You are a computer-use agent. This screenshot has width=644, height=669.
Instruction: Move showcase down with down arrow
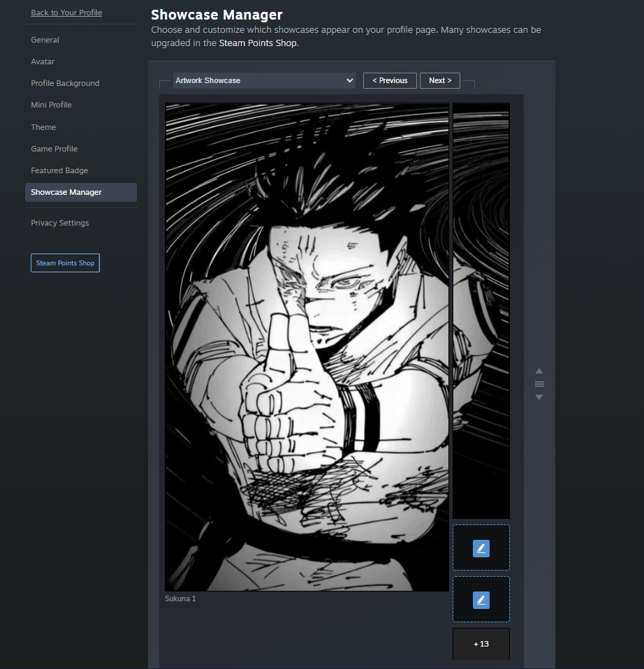pos(539,397)
